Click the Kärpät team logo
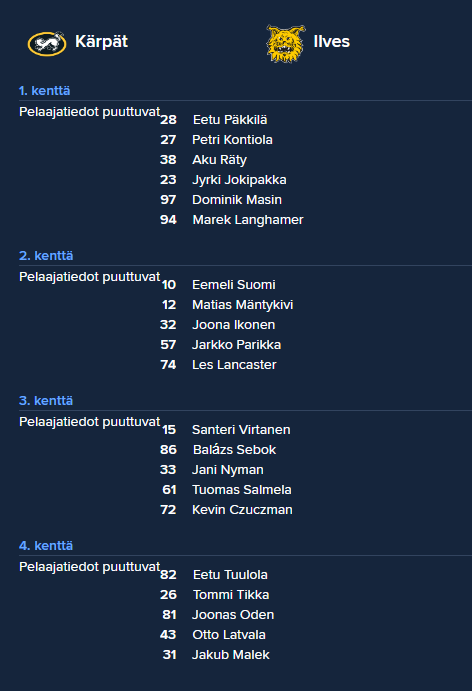The width and height of the screenshot is (472, 691). [x=47, y=43]
